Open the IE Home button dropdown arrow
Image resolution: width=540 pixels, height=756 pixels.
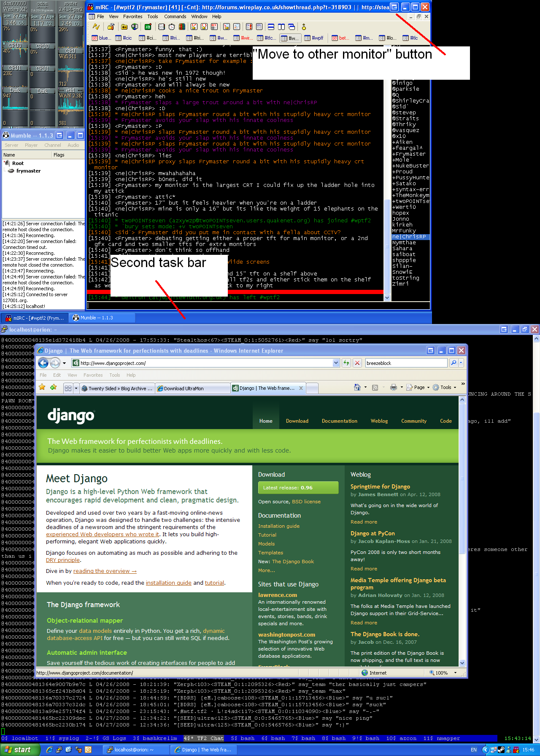click(x=365, y=387)
